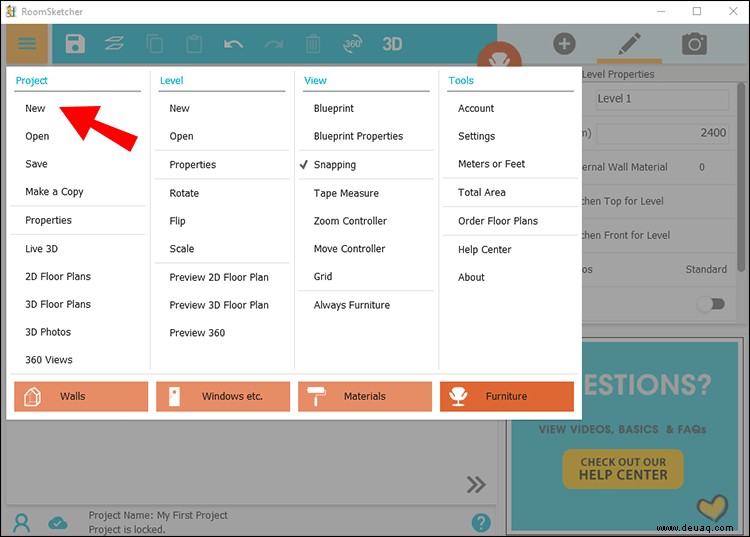Click the Paste clipboard icon in toolbar
The image size is (750, 537).
click(x=194, y=44)
